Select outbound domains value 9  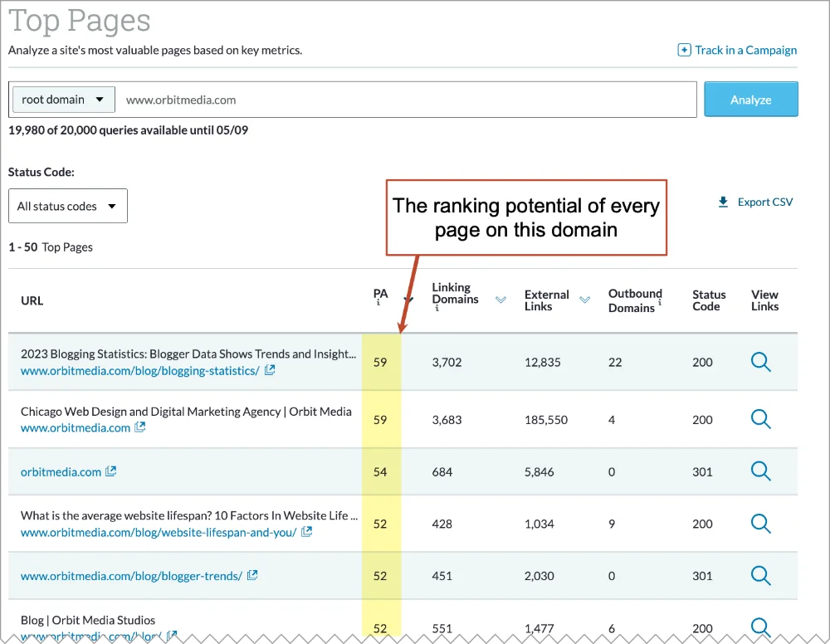point(612,524)
